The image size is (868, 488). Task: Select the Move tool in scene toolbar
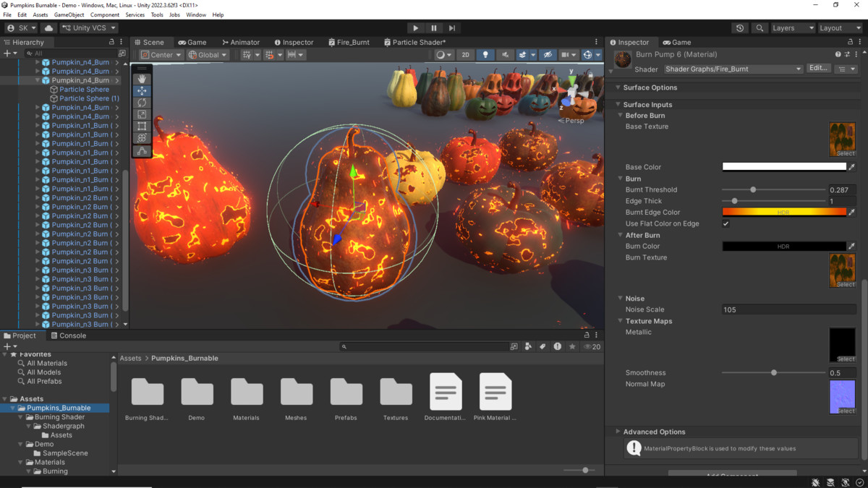point(142,91)
